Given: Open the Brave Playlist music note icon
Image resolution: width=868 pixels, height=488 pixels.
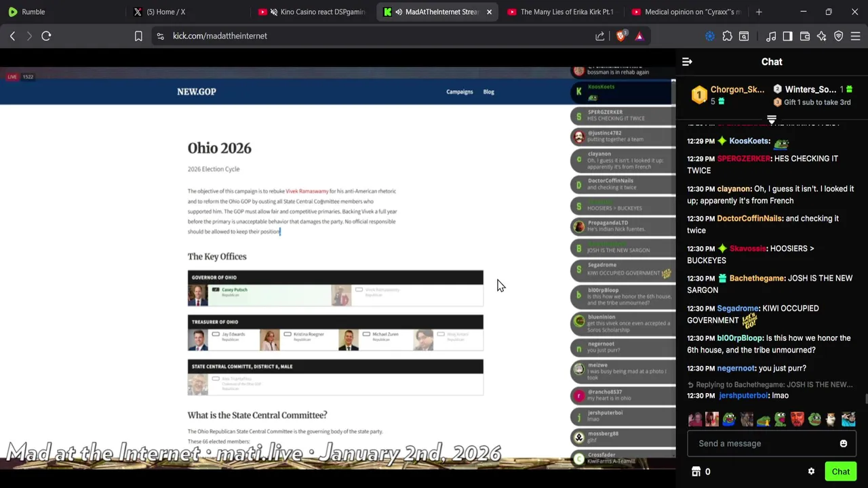Looking at the screenshot, I should click(771, 36).
